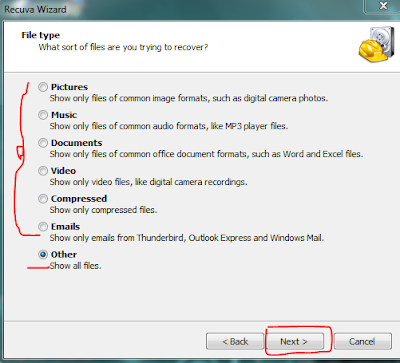Select the Pictures radio button
400x363 pixels.
[43, 87]
